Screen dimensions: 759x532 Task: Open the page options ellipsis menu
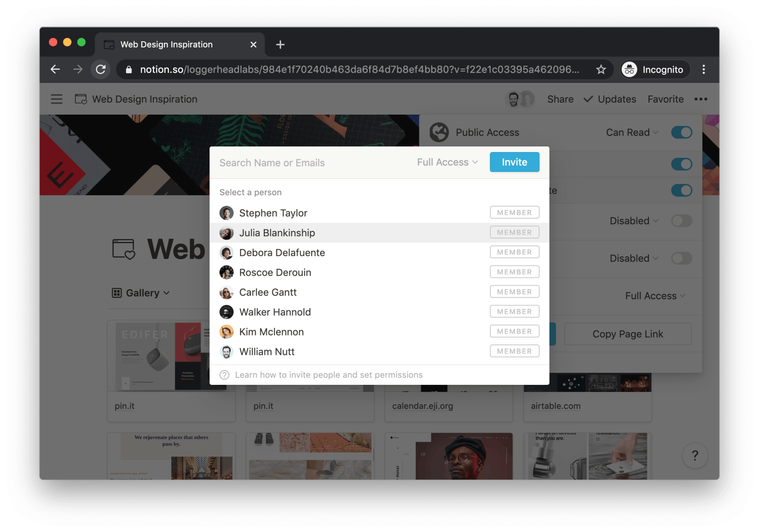[x=701, y=99]
